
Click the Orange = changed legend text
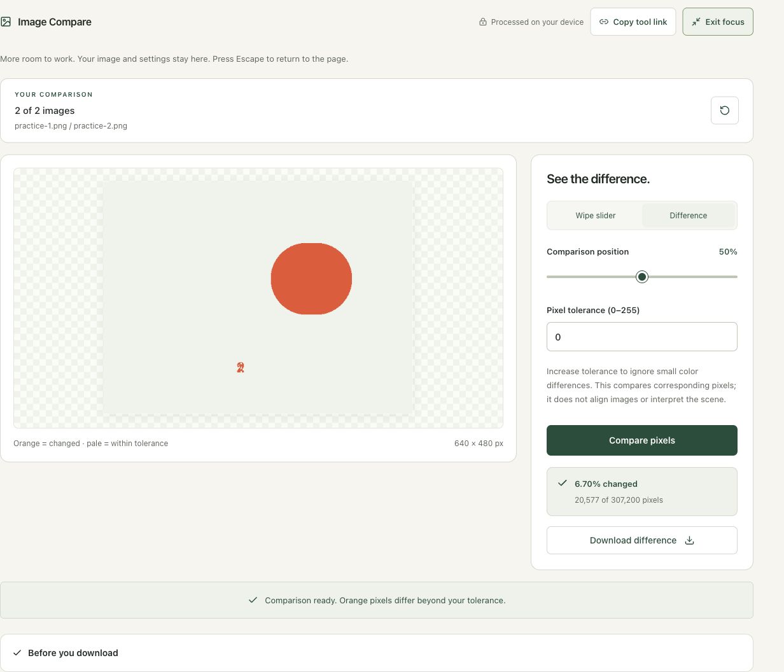coord(90,444)
